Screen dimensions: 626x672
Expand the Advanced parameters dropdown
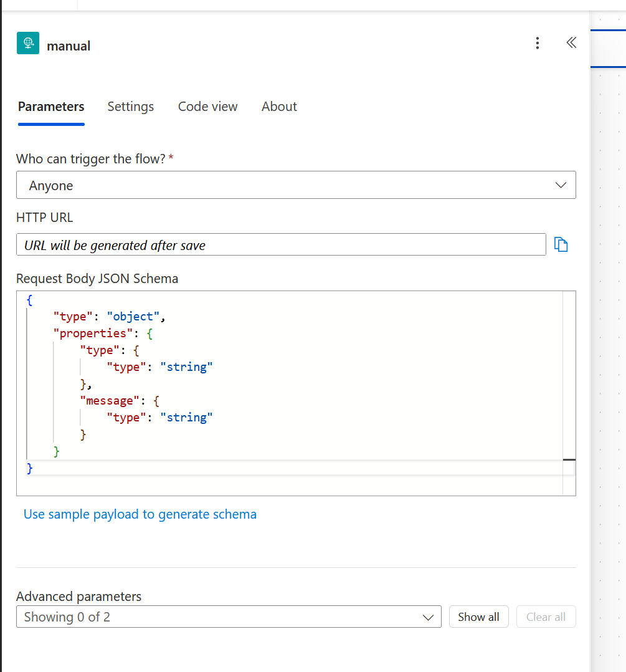coord(428,617)
